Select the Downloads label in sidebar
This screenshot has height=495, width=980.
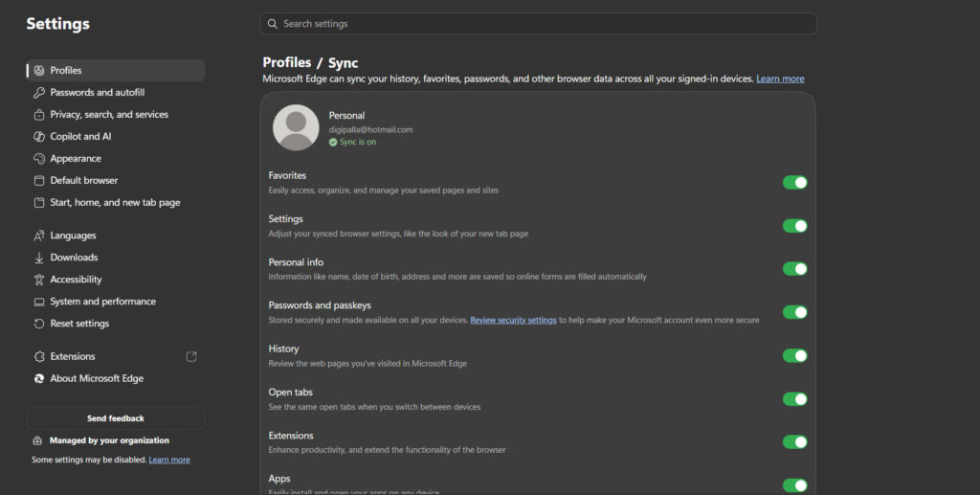click(74, 258)
